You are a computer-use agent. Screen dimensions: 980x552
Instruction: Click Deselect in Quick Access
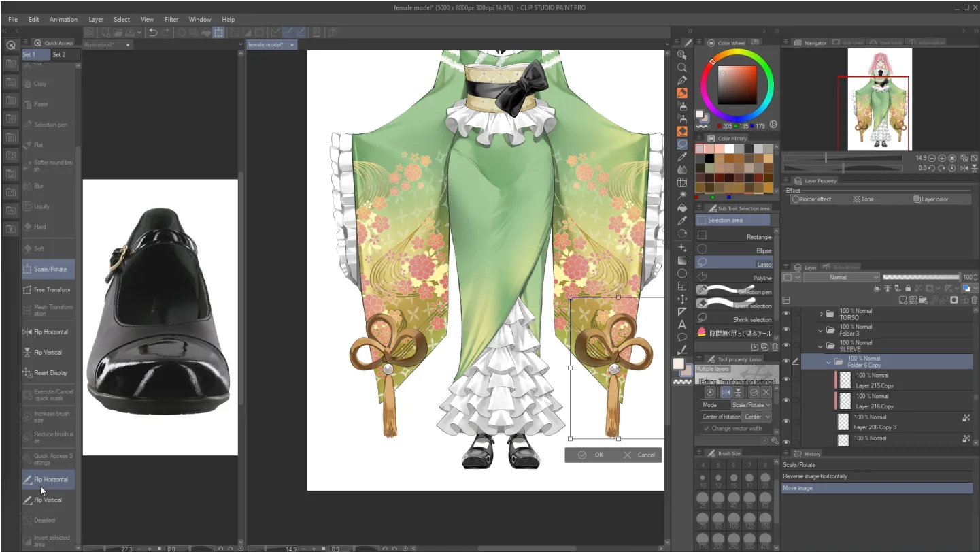pyautogui.click(x=48, y=521)
